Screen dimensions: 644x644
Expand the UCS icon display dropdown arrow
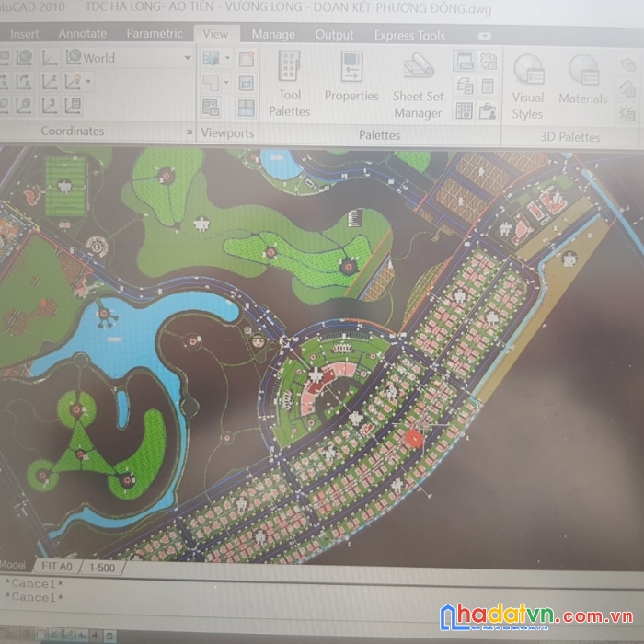pyautogui.click(x=88, y=81)
